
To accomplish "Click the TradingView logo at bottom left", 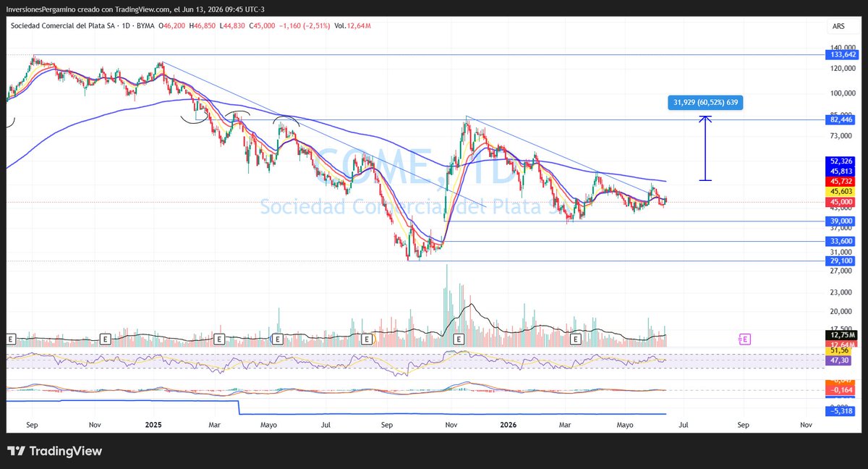I will (56, 451).
